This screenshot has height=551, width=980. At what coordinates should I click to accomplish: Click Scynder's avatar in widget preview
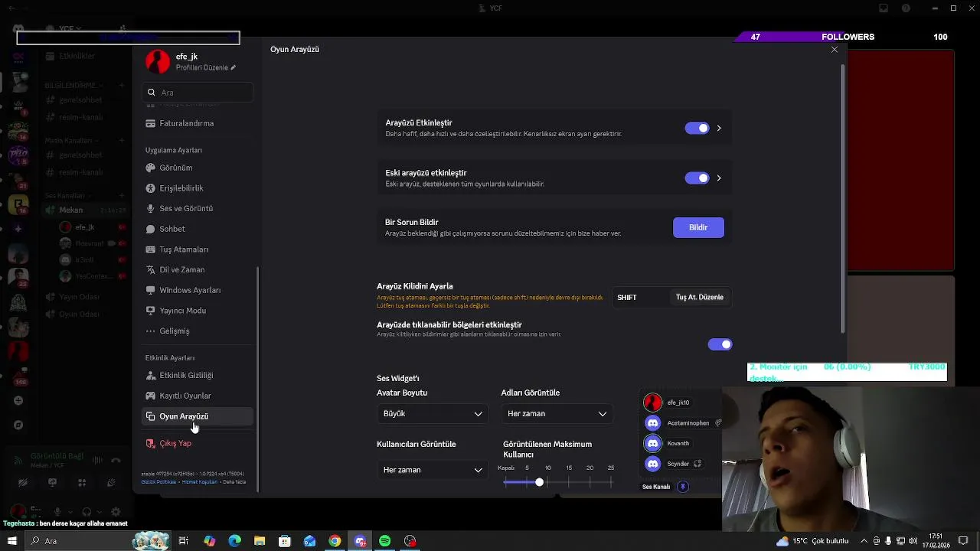[652, 464]
